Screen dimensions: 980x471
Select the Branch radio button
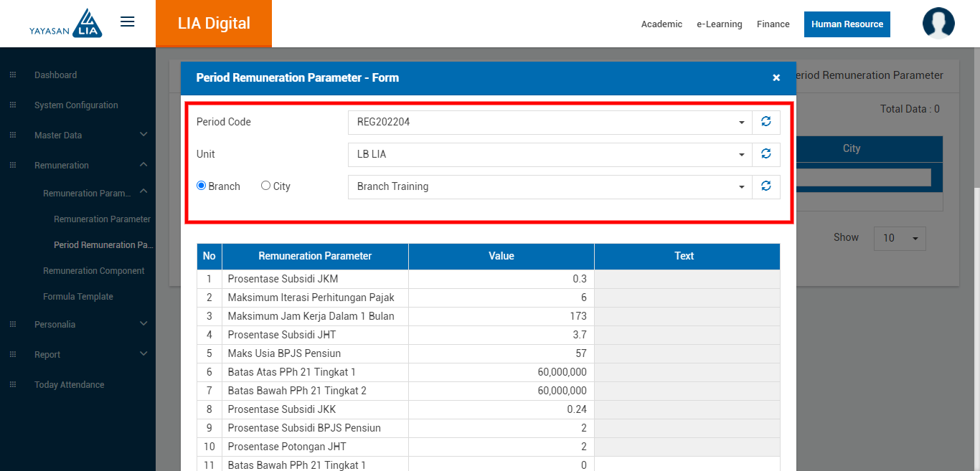202,186
